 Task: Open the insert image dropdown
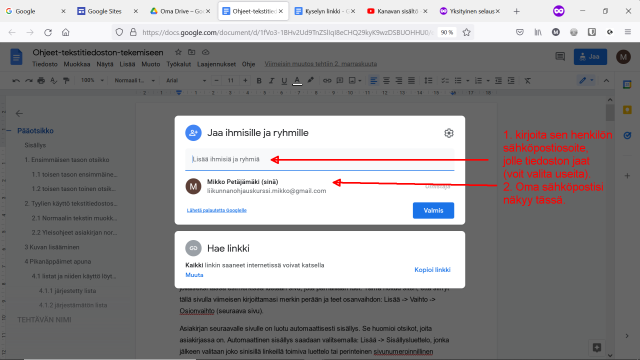355,81
